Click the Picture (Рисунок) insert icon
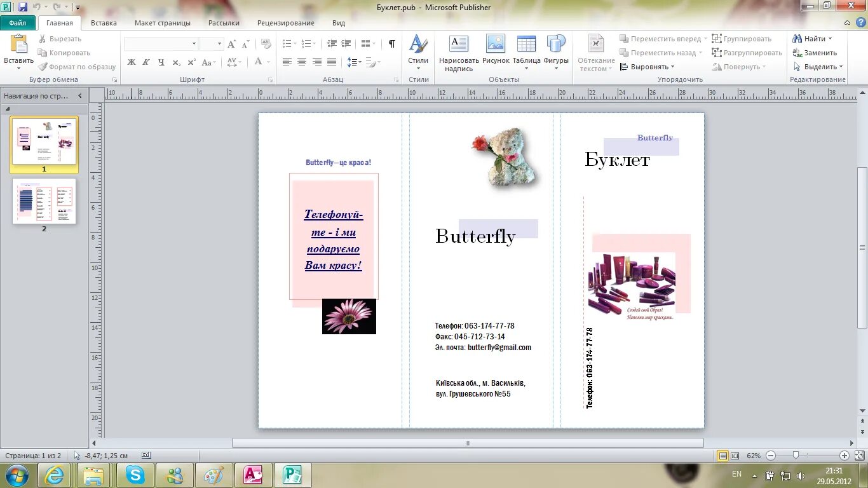The image size is (868, 488). [x=496, y=43]
